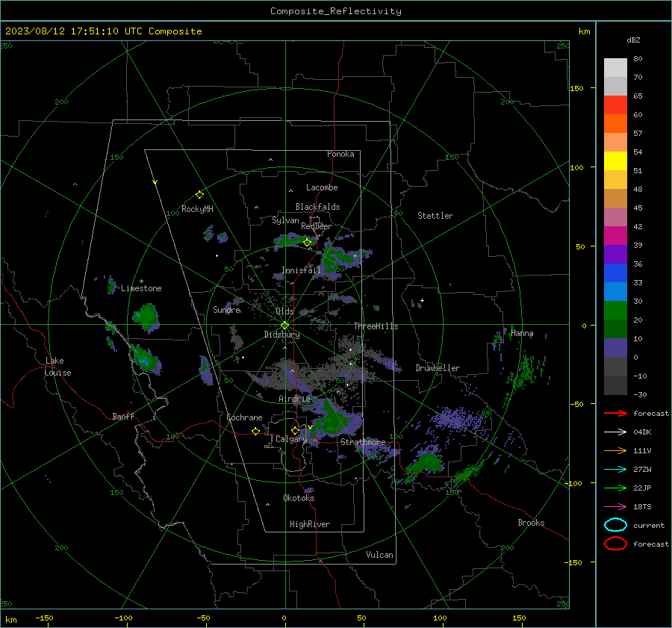Select the light grey swatch at top, 80 dBZ

click(615, 67)
